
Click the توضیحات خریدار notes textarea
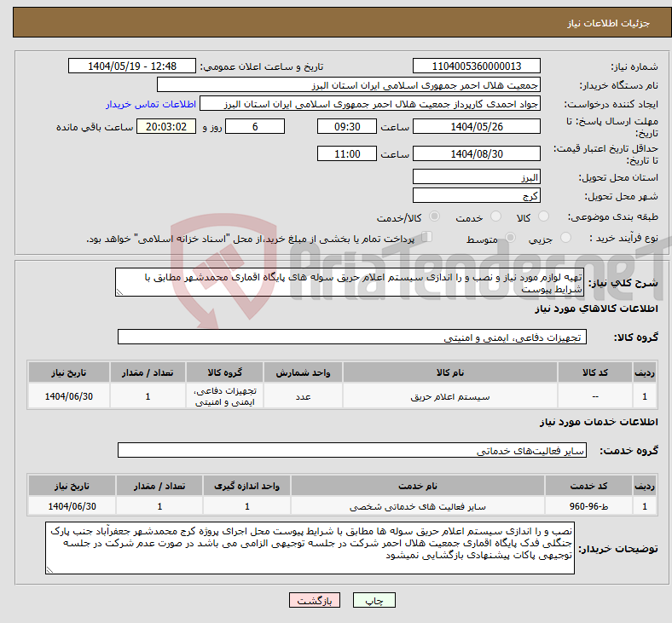pyautogui.click(x=310, y=548)
